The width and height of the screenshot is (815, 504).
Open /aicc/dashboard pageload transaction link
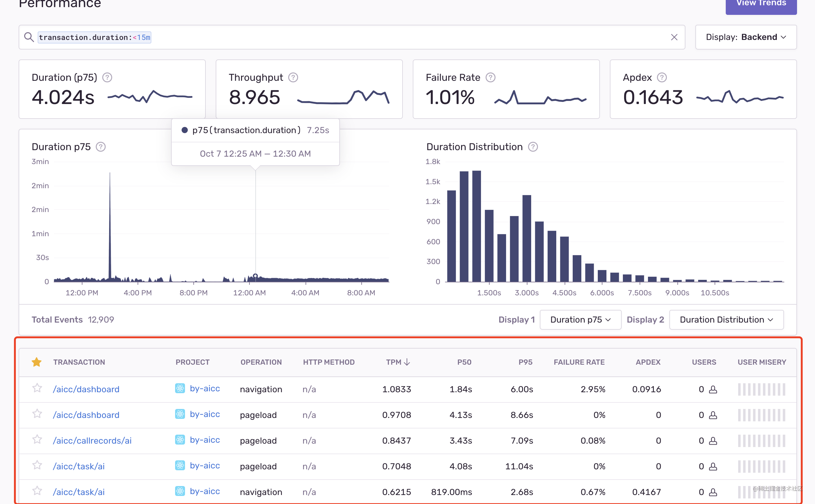pos(86,415)
